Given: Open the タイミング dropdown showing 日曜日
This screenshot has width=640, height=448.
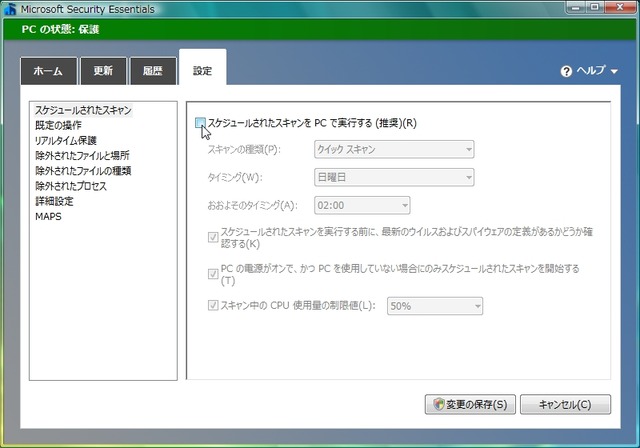Looking at the screenshot, I should [394, 177].
